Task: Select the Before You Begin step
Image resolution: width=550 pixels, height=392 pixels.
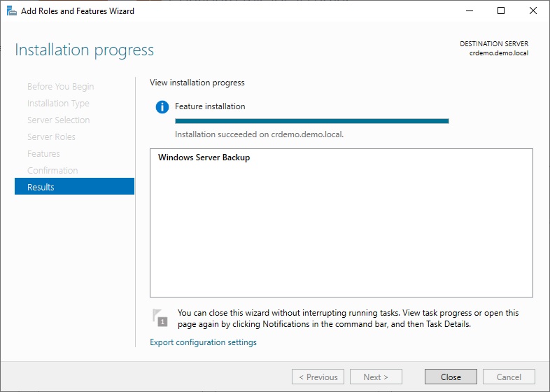Action: [x=60, y=86]
